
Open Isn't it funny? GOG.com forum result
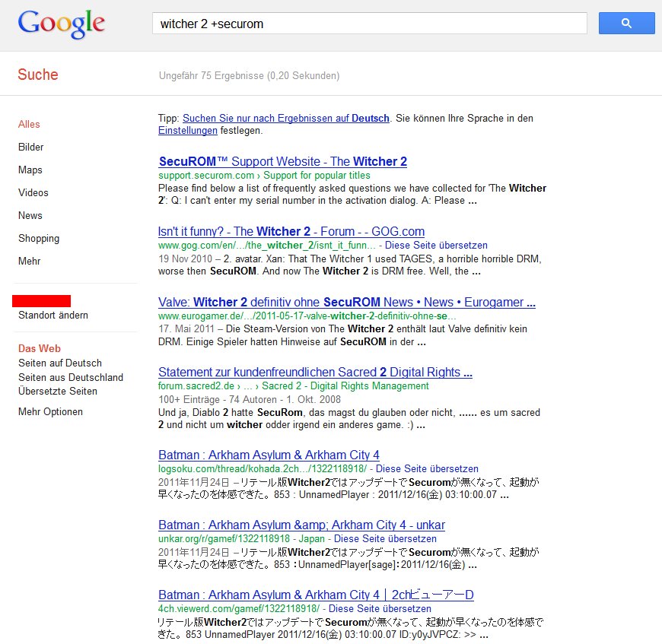291,232
